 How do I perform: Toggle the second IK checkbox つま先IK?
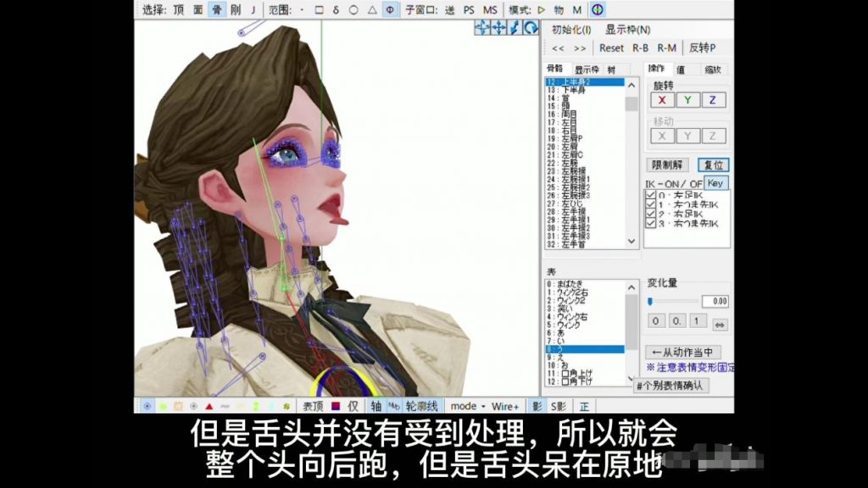[651, 204]
